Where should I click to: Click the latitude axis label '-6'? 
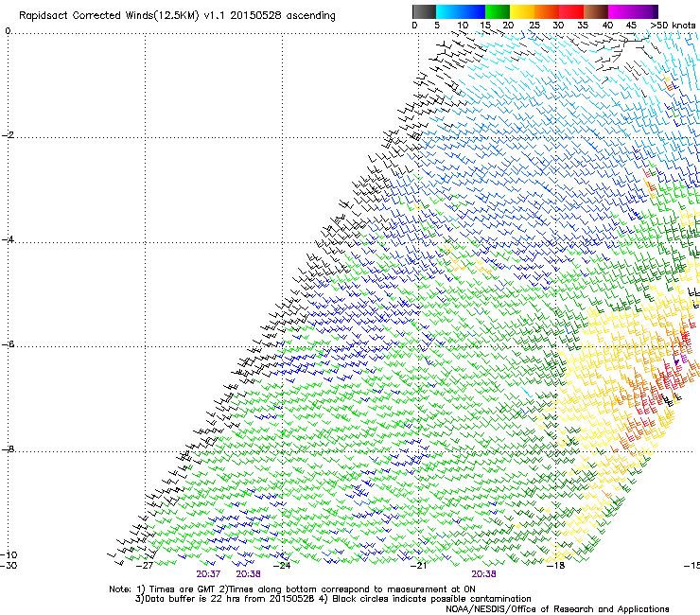coord(8,344)
